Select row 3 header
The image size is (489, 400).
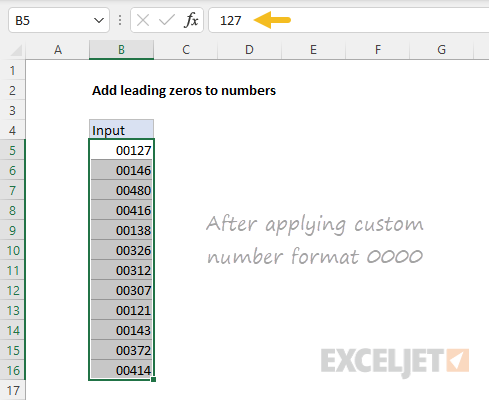pyautogui.click(x=13, y=110)
